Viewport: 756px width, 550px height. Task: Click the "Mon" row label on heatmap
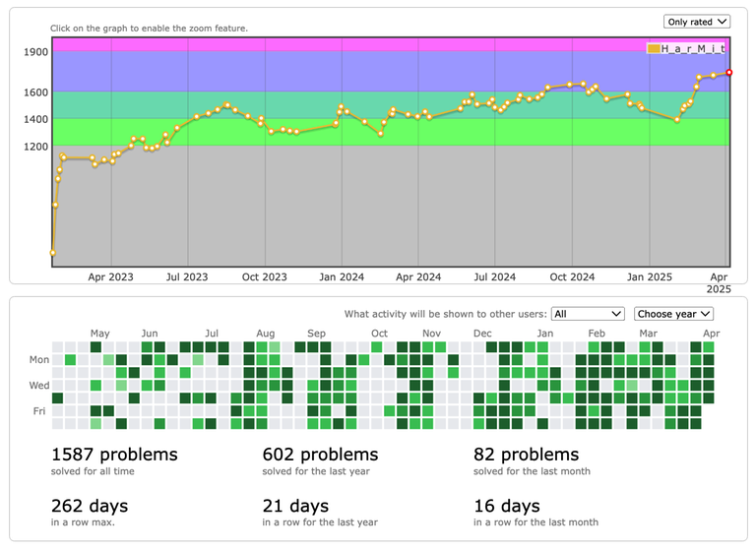click(x=38, y=360)
